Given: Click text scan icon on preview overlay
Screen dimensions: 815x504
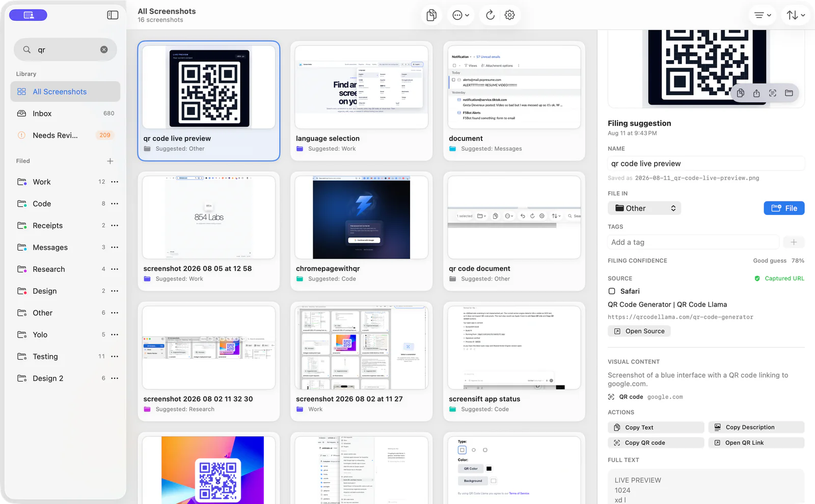Looking at the screenshot, I should point(773,93).
